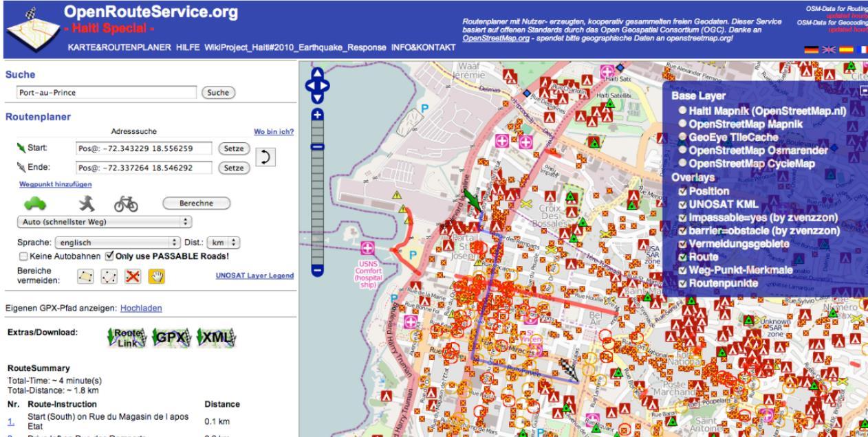
Task: Uncheck Only use PASSABLE Roads
Action: tap(109, 256)
